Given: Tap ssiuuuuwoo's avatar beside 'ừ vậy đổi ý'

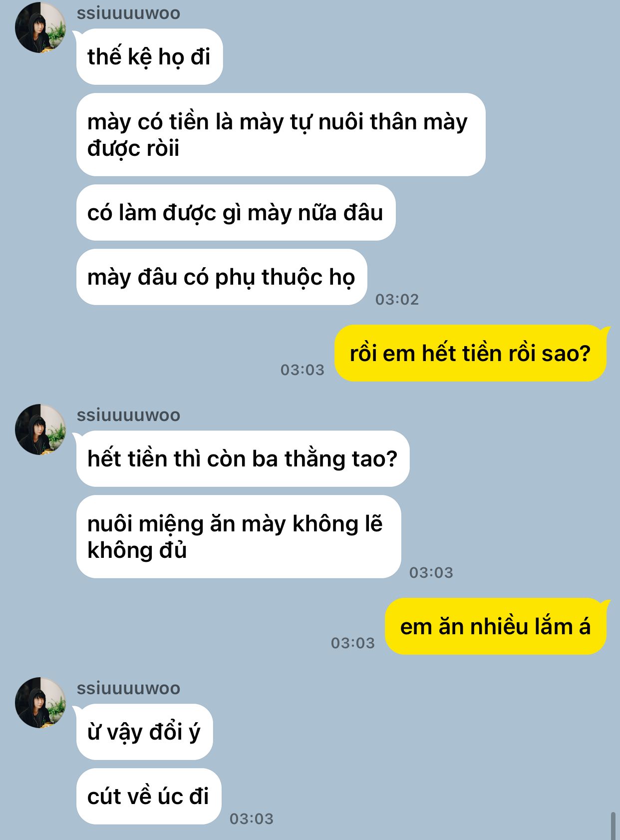Looking at the screenshot, I should click(x=40, y=702).
